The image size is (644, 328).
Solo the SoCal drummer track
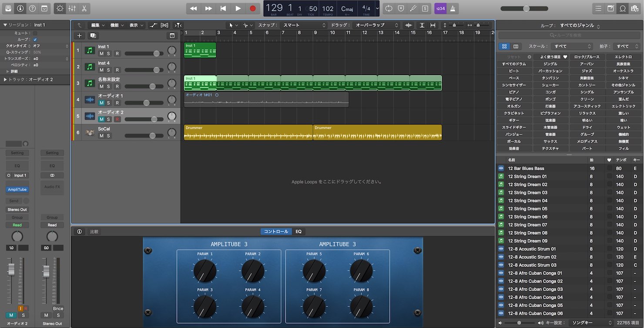(108, 136)
